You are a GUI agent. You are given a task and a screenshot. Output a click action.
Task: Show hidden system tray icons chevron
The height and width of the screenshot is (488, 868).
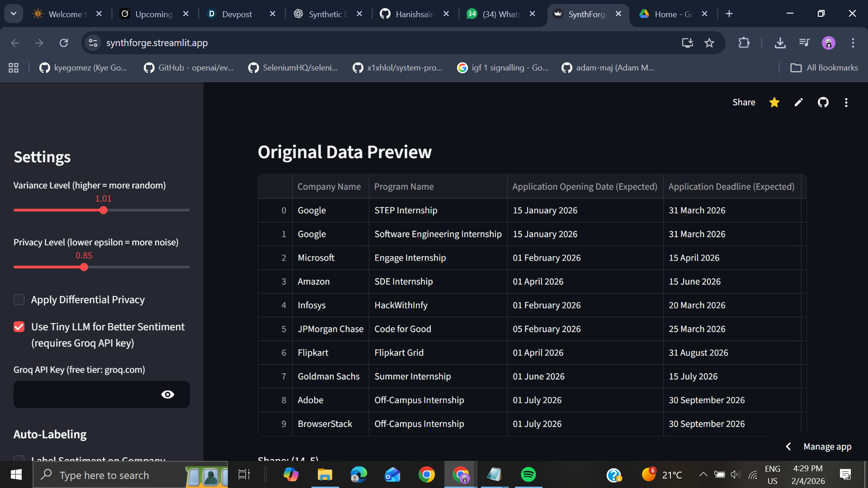[x=703, y=474]
